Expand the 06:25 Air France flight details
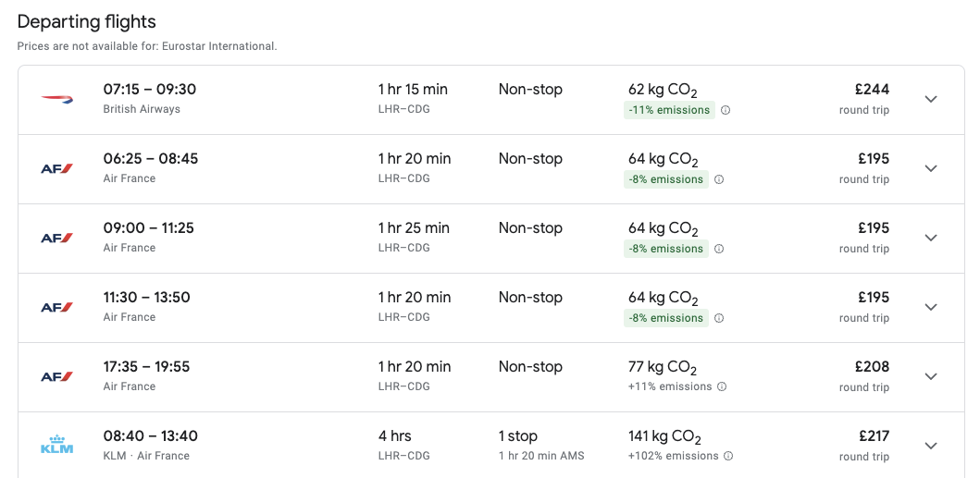The height and width of the screenshot is (478, 980). (931, 168)
